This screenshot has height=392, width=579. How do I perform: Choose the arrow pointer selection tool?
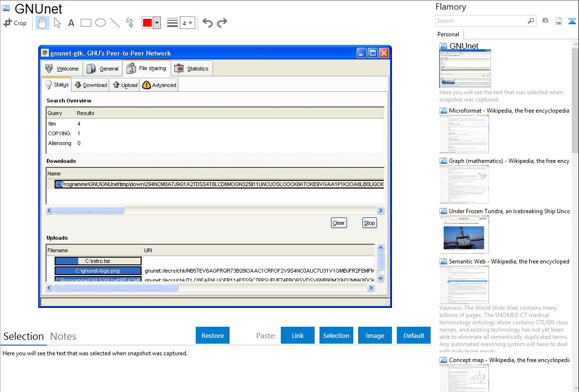[x=57, y=23]
